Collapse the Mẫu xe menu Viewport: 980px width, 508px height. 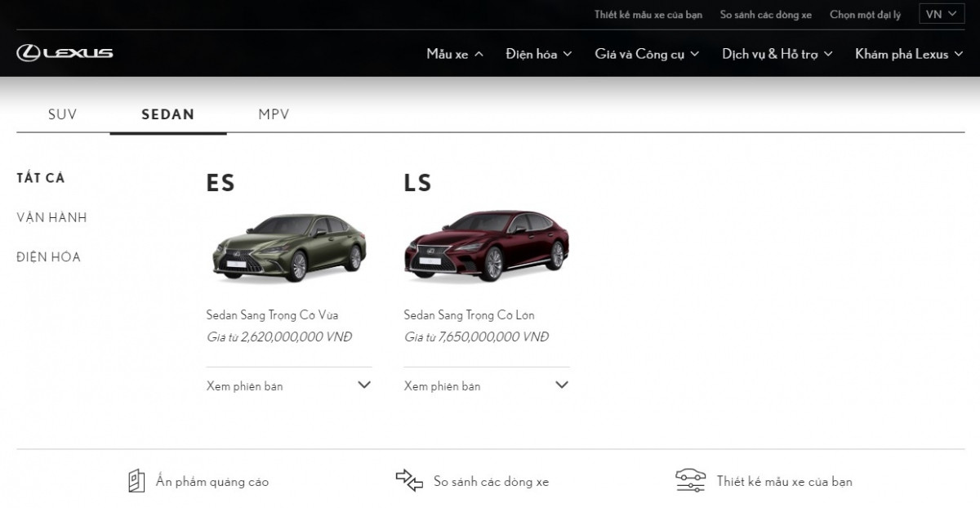pos(454,54)
